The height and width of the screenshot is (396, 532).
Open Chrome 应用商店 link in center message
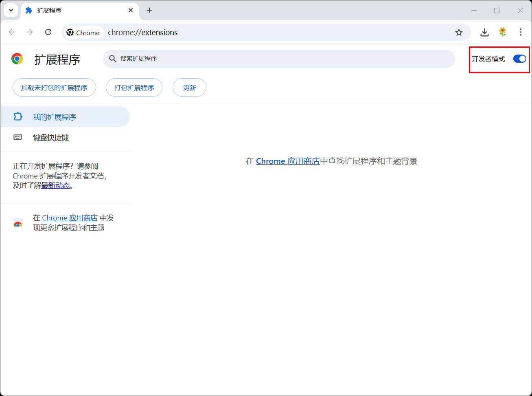[288, 161]
